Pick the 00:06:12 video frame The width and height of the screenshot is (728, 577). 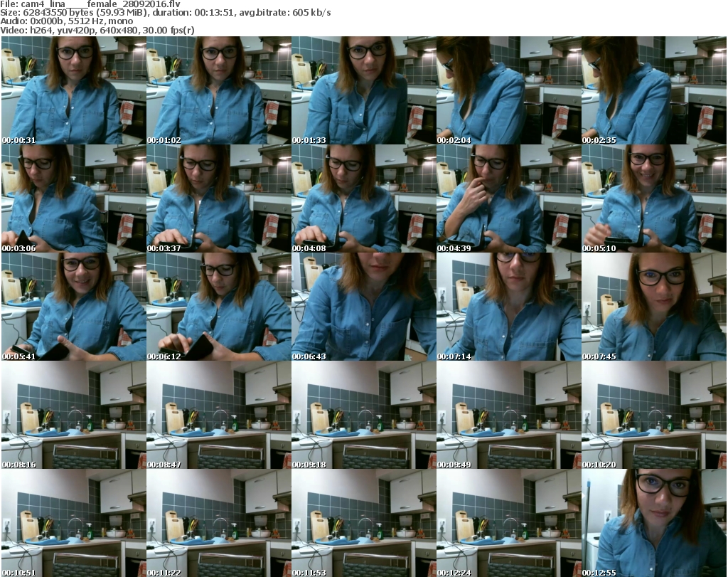tap(219, 307)
